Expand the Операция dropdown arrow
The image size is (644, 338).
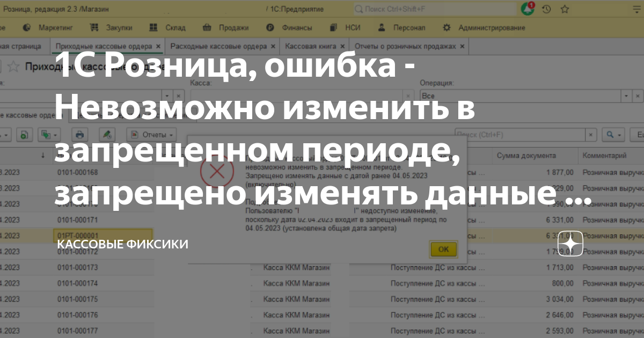click(x=627, y=95)
